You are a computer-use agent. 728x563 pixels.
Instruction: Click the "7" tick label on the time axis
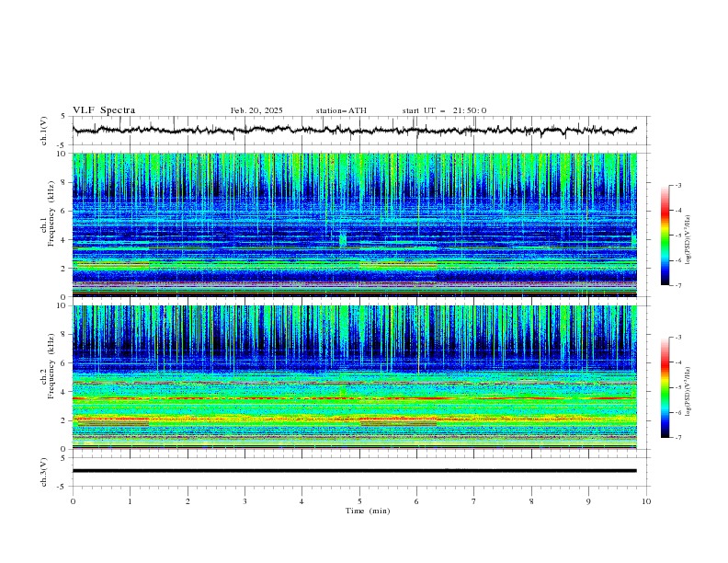[474, 501]
